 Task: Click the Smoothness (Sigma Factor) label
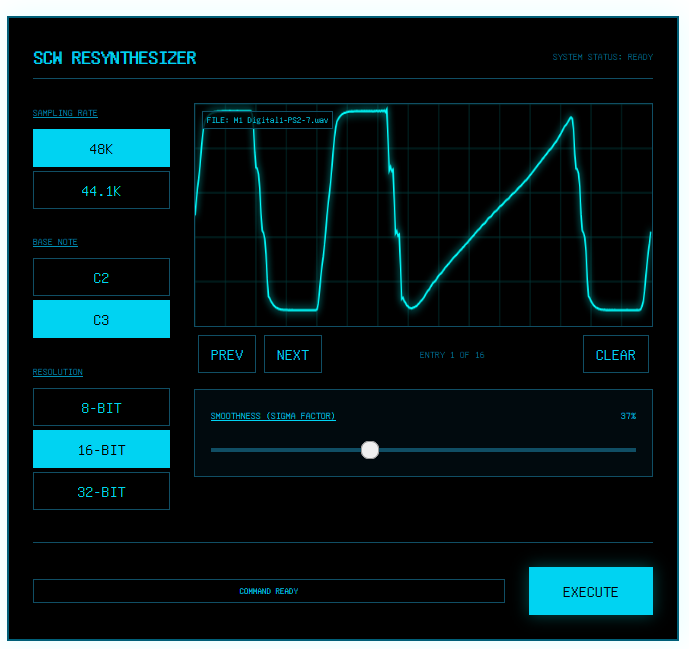273,416
